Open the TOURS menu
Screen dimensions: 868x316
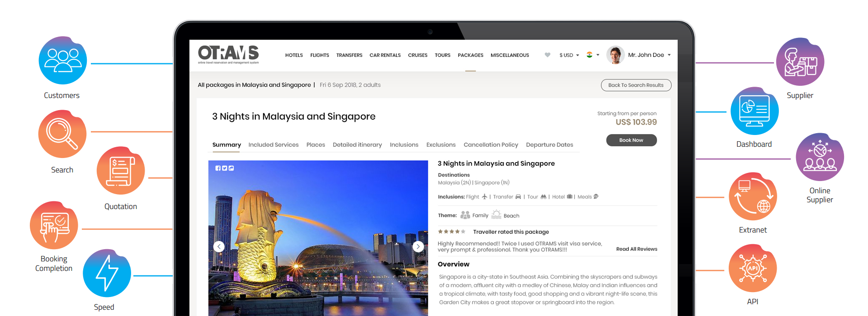coord(443,55)
